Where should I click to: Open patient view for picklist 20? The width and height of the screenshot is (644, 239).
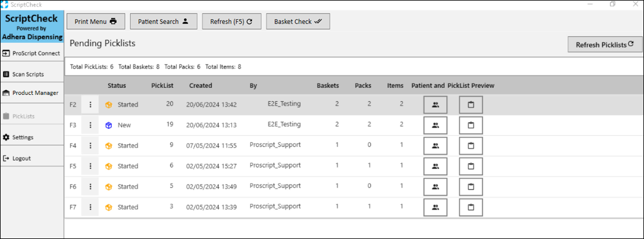(x=435, y=105)
